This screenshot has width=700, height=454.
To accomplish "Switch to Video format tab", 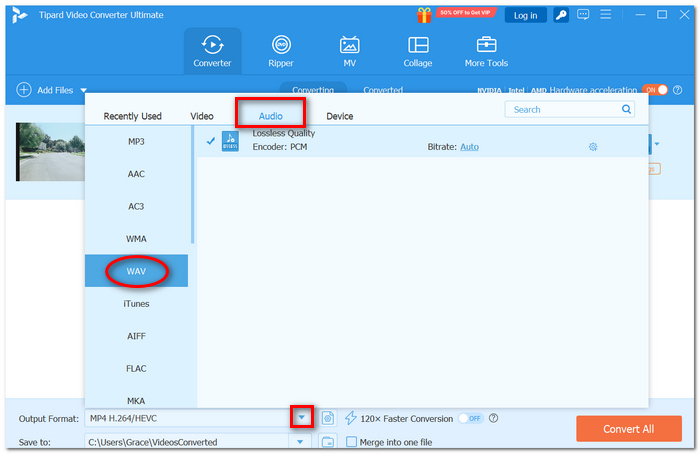I will (202, 116).
